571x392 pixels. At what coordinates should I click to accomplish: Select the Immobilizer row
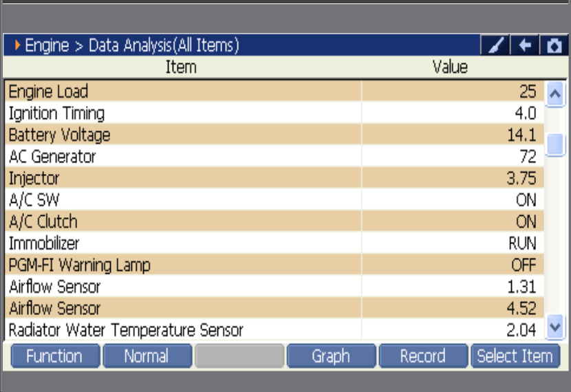pyautogui.click(x=274, y=243)
